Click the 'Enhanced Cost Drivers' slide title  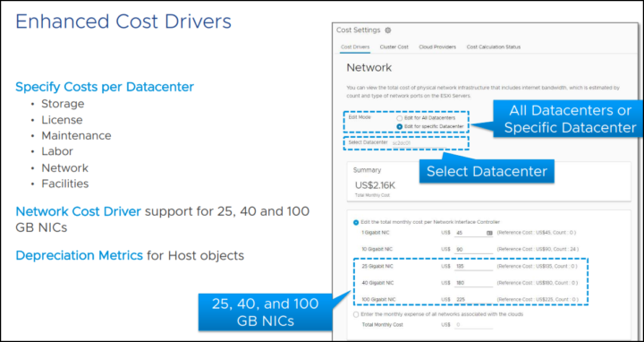[123, 21]
